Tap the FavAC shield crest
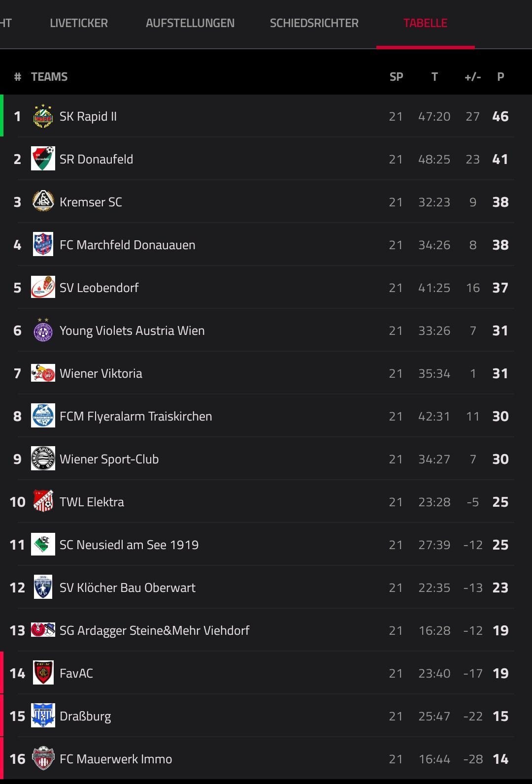Image resolution: width=532 pixels, height=784 pixels. (x=43, y=673)
